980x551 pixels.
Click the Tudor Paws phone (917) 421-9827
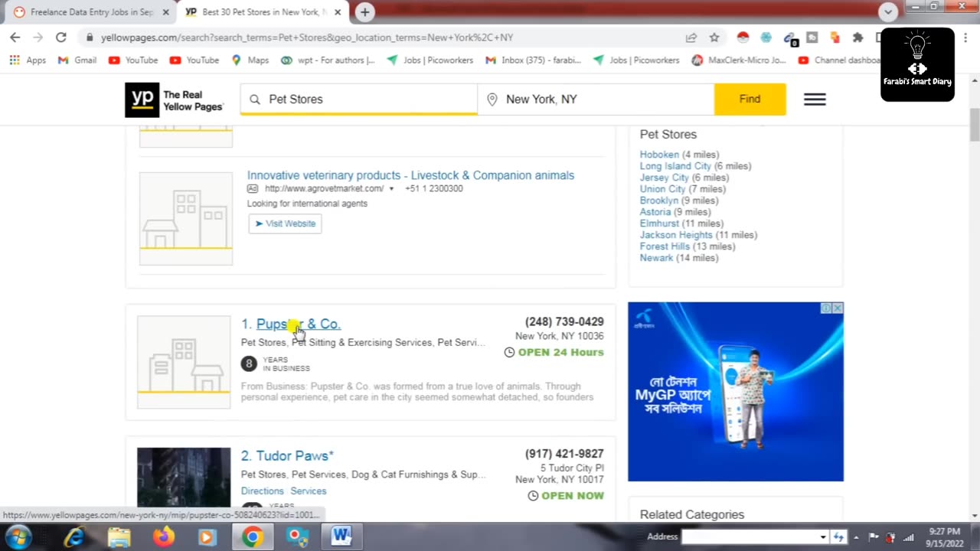point(564,454)
